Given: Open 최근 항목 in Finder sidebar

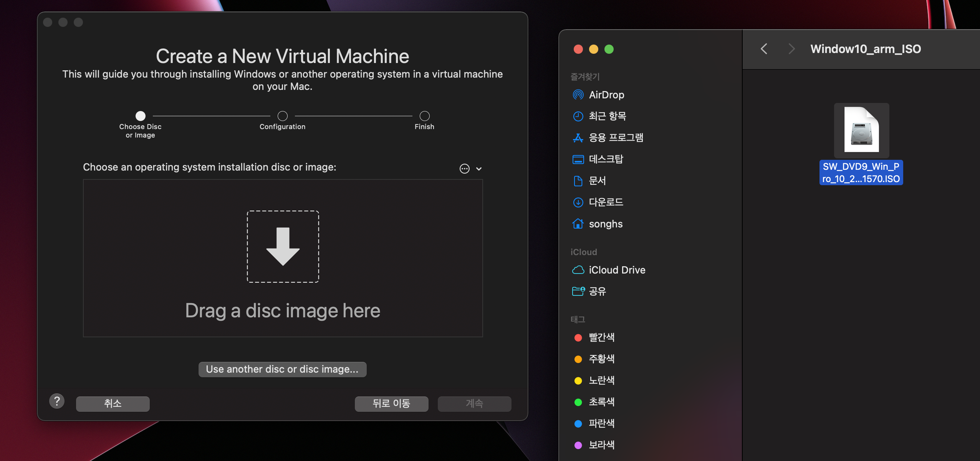Looking at the screenshot, I should tap(608, 116).
